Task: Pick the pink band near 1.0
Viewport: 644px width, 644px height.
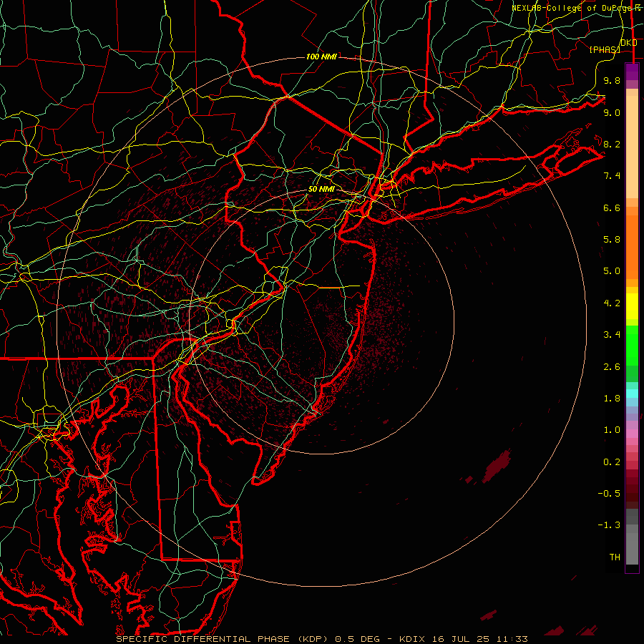Action: pos(632,434)
